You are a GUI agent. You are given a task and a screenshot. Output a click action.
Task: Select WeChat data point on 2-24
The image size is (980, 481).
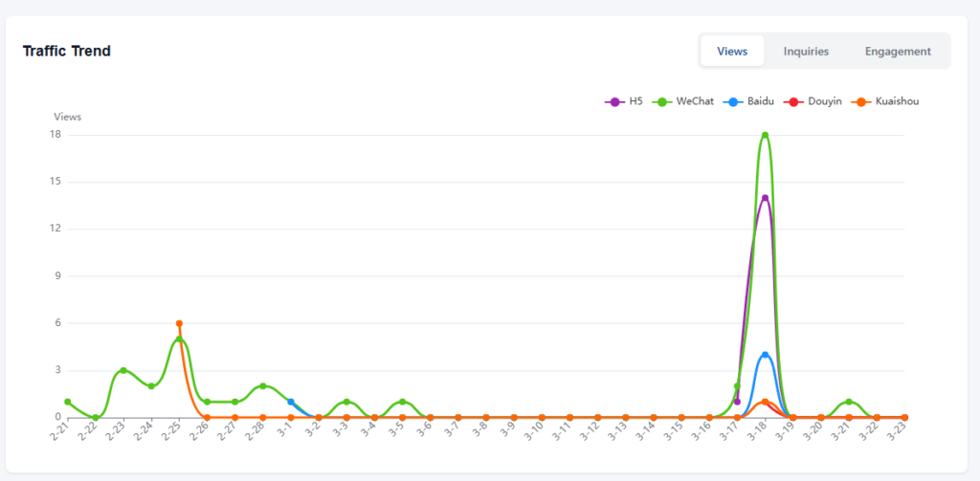151,386
